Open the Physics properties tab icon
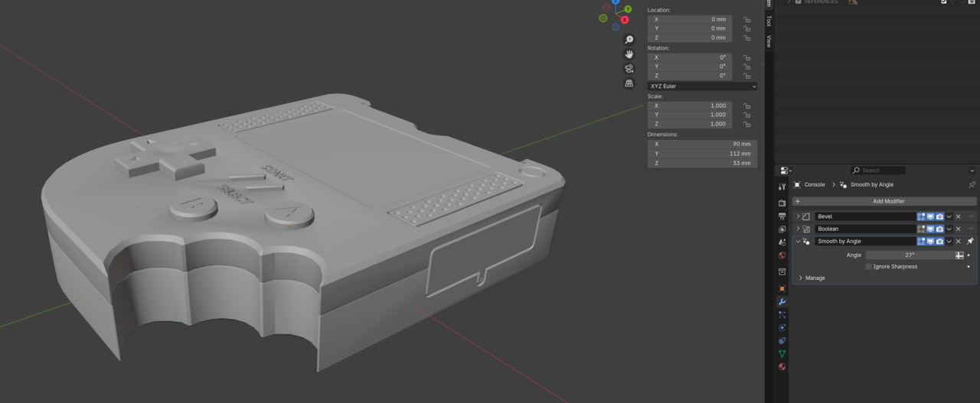This screenshot has width=980, height=403. coord(782,327)
